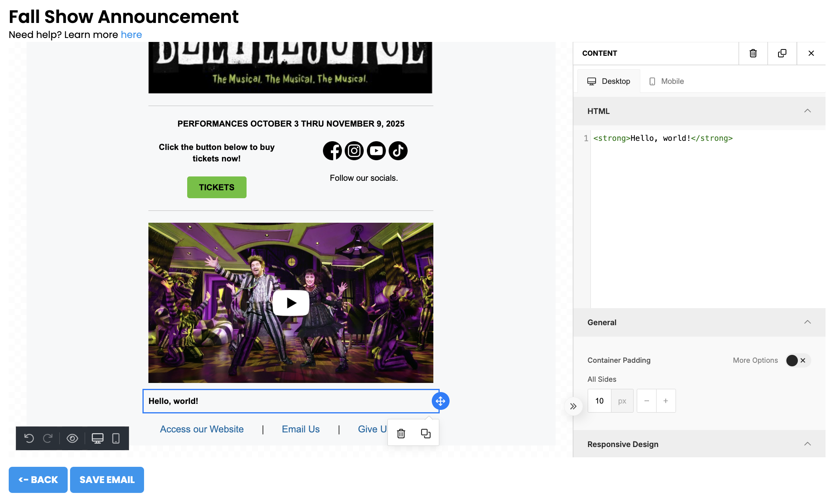Switch canvas to mobile preview icon

pos(116,438)
